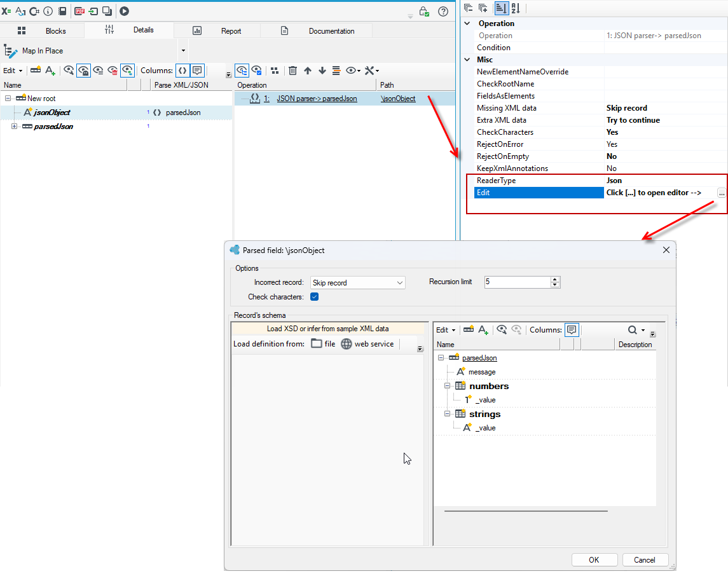
Task: Expand the parsedJson node in the main tree
Action: point(15,127)
